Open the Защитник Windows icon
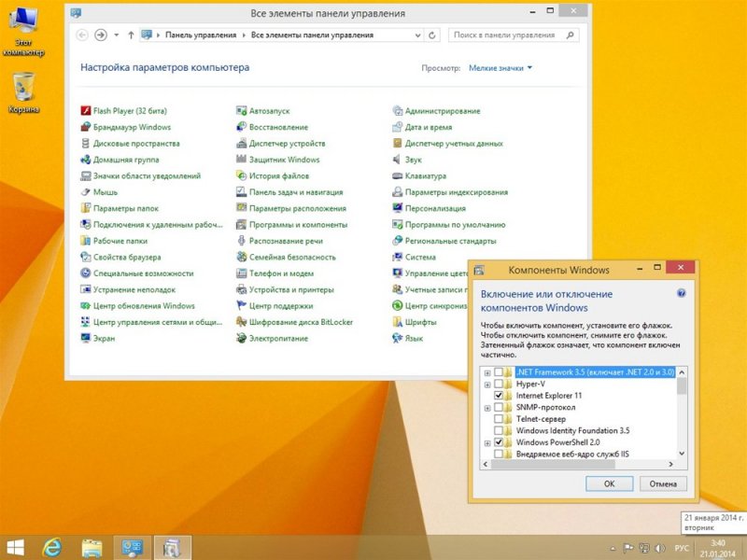This screenshot has width=747, height=560. pos(242,160)
